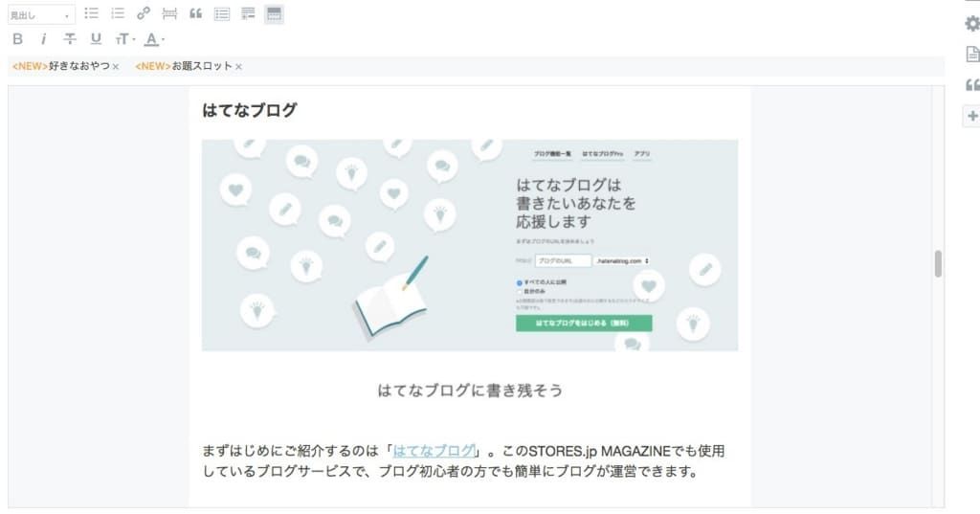Toggle the highlighted toolbar display icon

coord(274,13)
